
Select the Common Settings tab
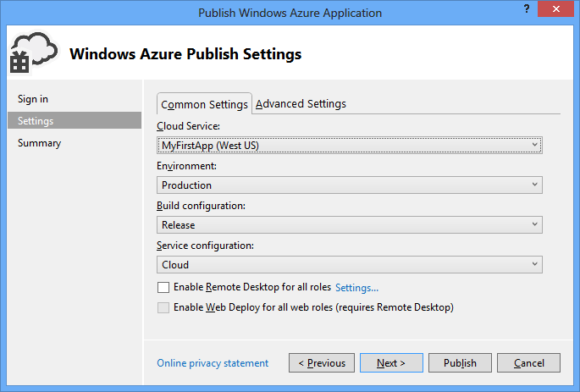205,104
